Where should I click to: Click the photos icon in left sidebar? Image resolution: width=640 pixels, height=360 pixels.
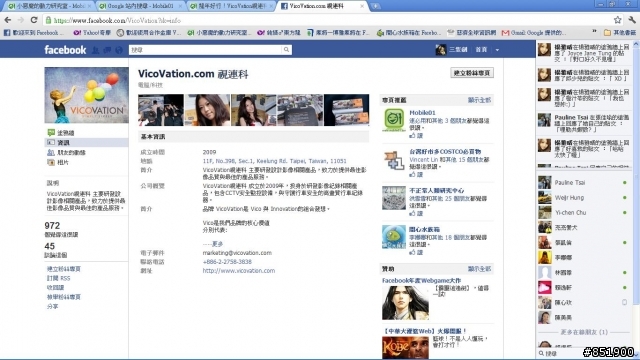[51, 162]
